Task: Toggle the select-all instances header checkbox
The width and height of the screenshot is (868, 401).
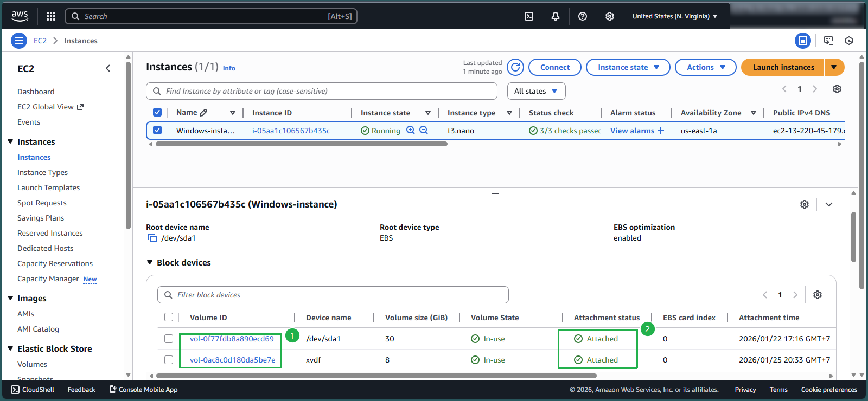Action: [157, 112]
